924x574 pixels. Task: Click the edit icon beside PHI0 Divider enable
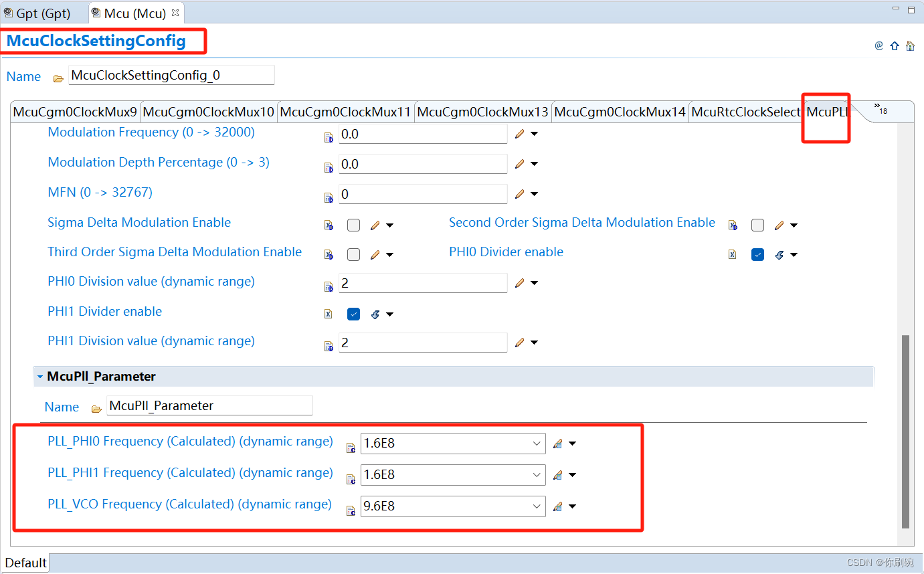[x=779, y=255]
